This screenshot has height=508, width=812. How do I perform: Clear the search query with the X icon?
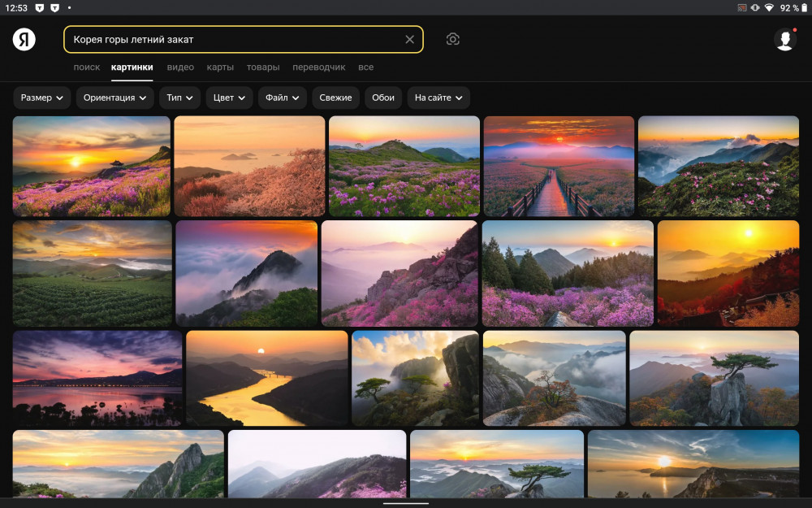pos(409,39)
